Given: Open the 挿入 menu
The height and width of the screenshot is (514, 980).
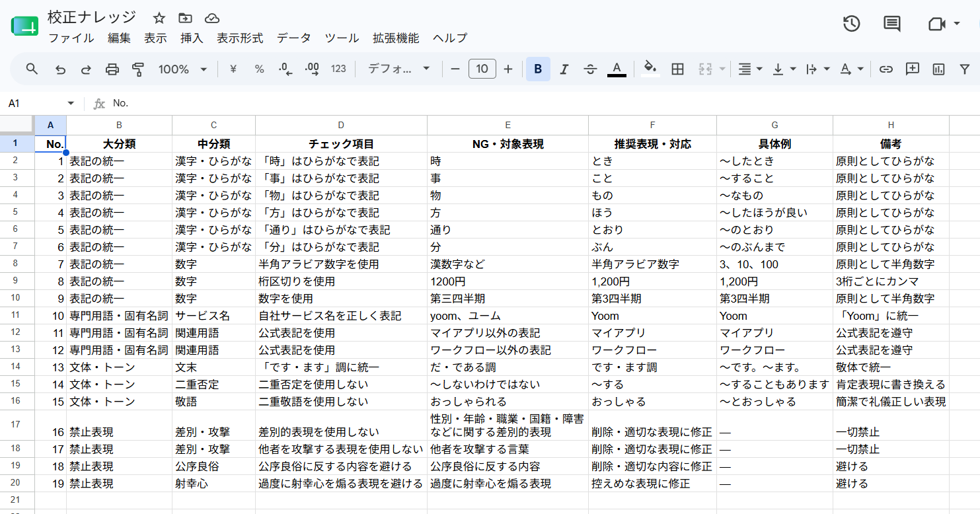Looking at the screenshot, I should click(192, 38).
